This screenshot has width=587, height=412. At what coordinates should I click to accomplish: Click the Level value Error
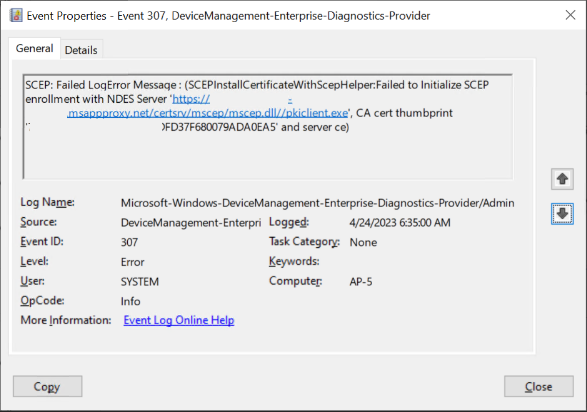[x=133, y=262]
